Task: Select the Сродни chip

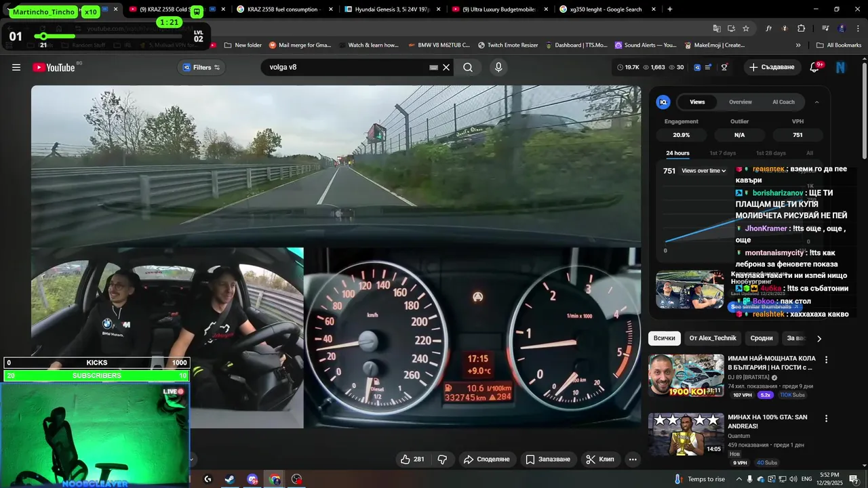Action: click(762, 338)
